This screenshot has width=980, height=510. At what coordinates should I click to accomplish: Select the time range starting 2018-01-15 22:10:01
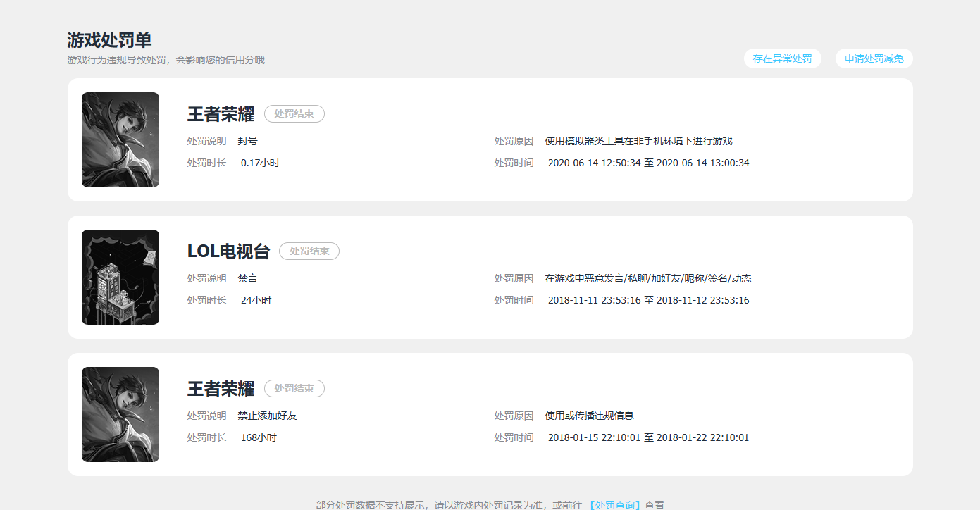click(649, 437)
